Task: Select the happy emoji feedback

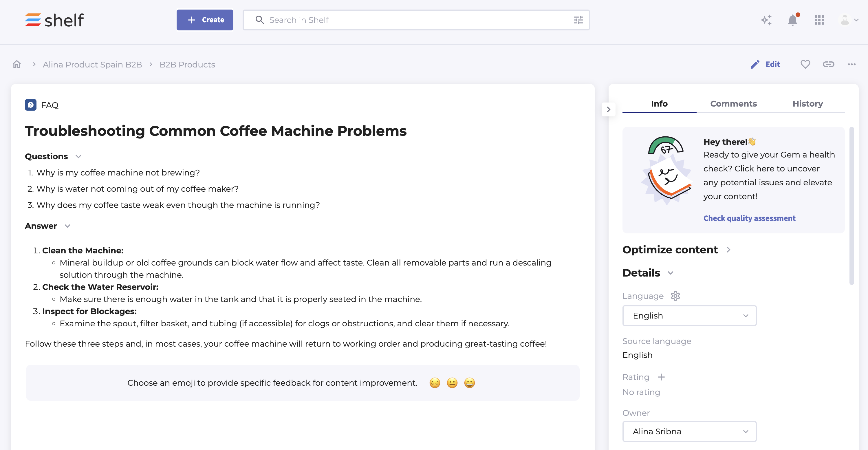Action: point(469,383)
